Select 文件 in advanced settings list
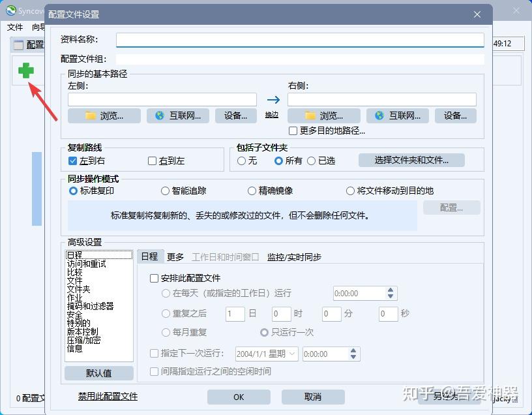Screen dimensions: 532x415 [74, 281]
